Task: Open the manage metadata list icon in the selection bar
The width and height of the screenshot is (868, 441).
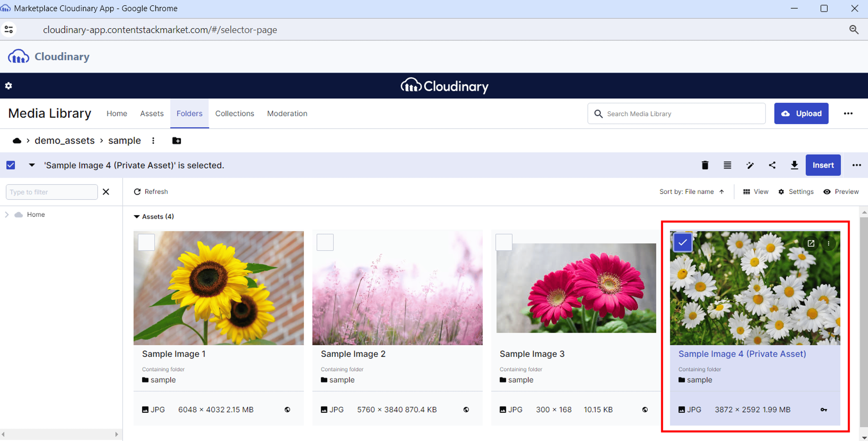Action: 727,165
